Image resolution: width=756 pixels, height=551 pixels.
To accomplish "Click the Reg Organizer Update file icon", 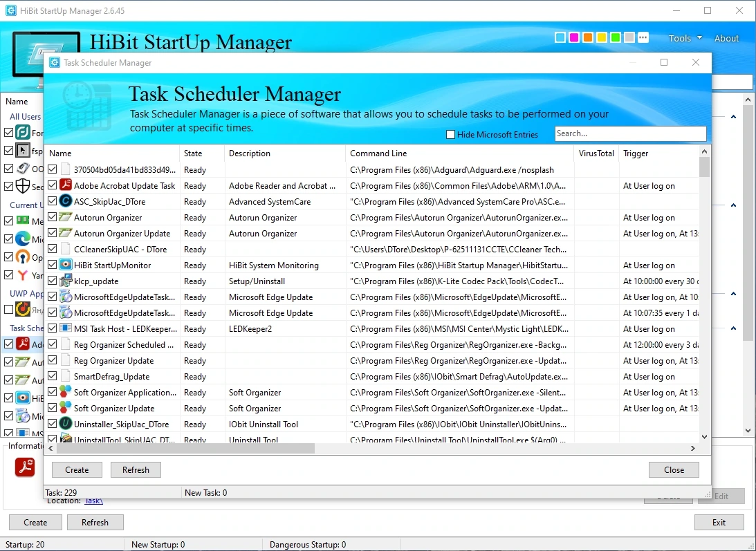I will pyautogui.click(x=66, y=360).
